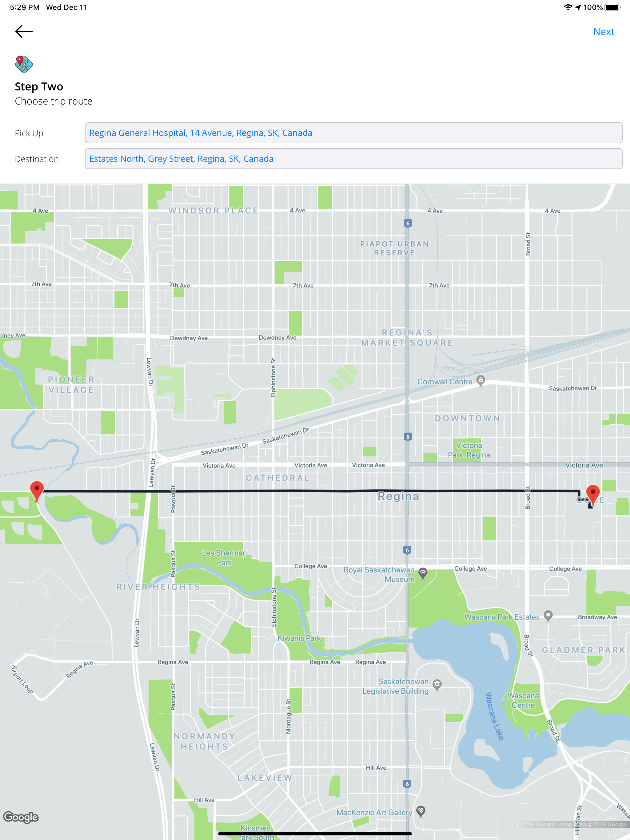Tap the RIVER HEIGHTS label
This screenshot has height=840, width=630.
[158, 587]
